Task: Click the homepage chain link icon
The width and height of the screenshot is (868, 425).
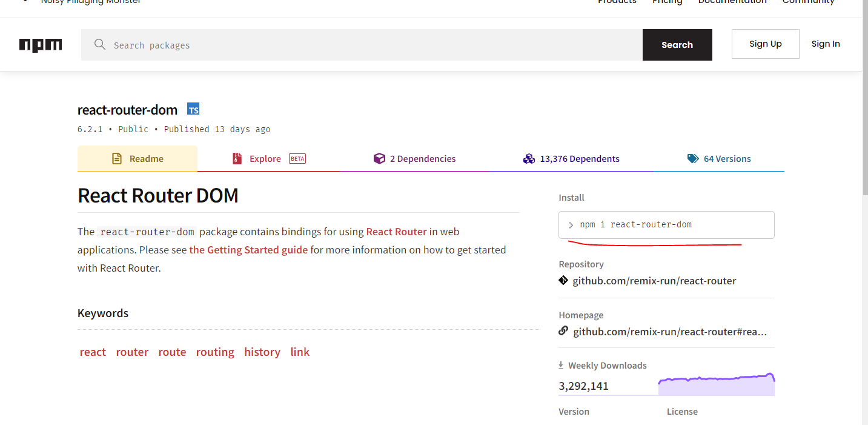Action: click(563, 331)
